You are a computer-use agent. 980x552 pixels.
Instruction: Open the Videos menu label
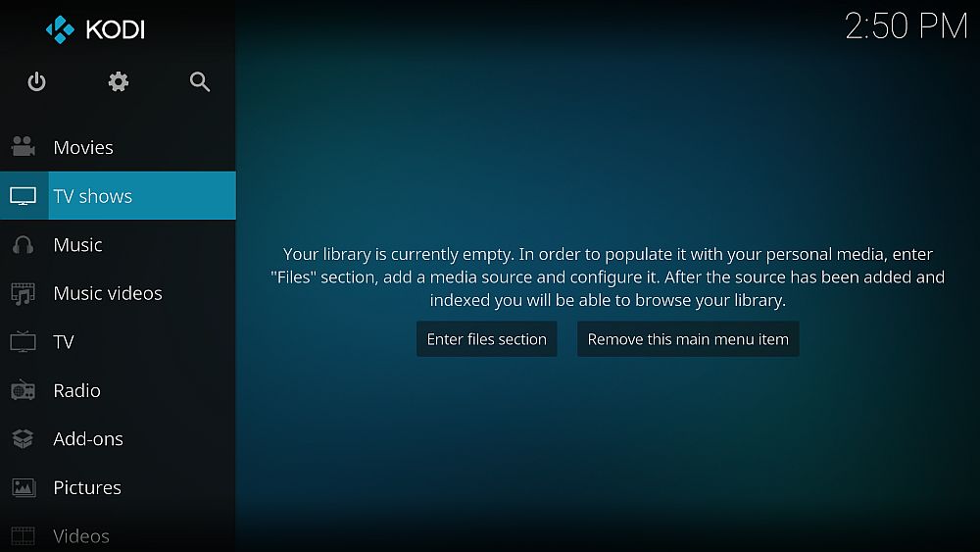coord(81,535)
